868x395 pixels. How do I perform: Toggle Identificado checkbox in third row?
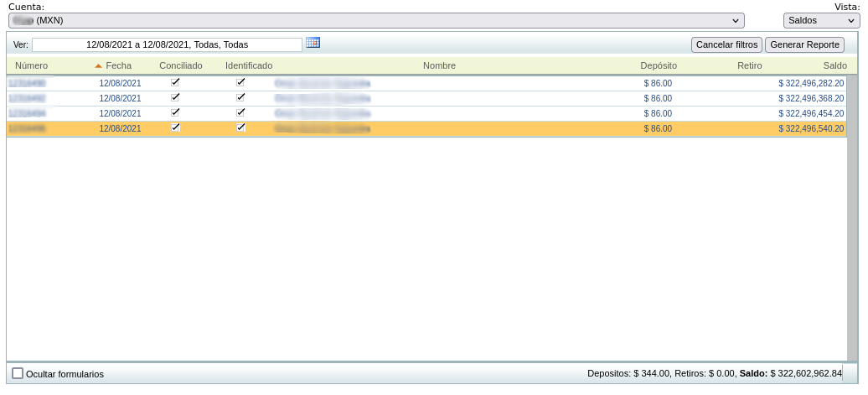pyautogui.click(x=241, y=112)
